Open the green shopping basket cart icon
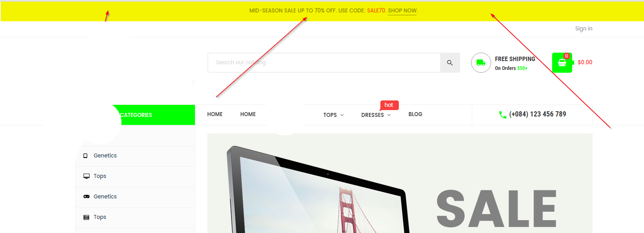Image resolution: width=644 pixels, height=233 pixels. 562,63
